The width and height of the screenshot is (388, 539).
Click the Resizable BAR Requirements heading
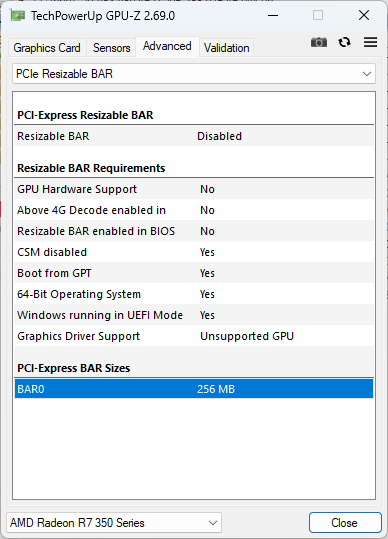[x=91, y=168]
